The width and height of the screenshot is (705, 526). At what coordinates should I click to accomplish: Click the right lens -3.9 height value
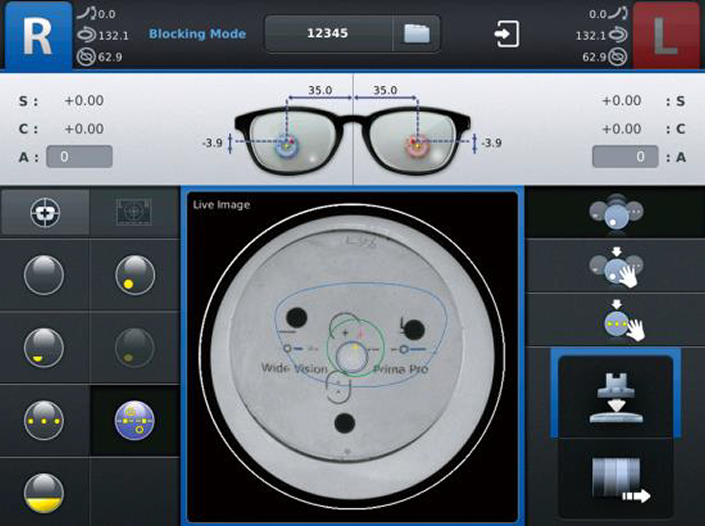click(212, 143)
